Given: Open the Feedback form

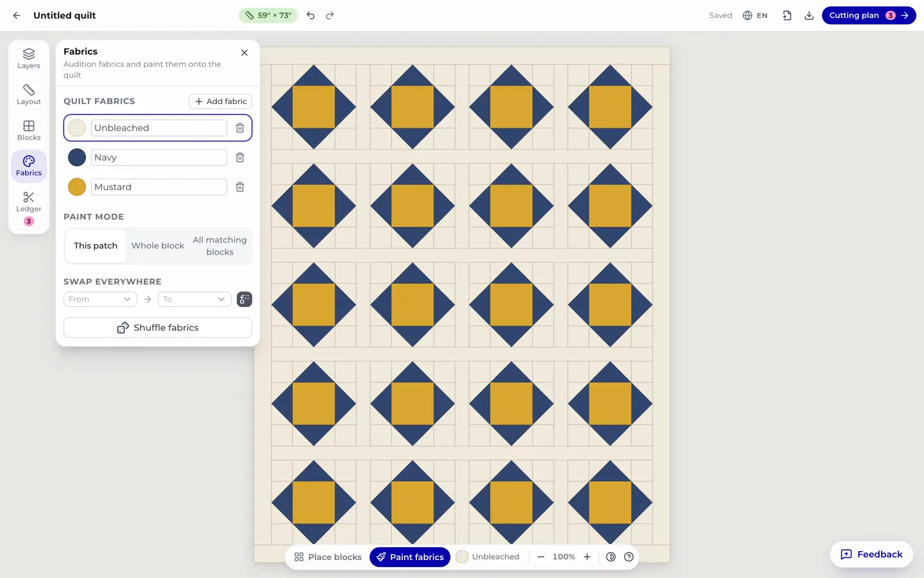Looking at the screenshot, I should click(871, 554).
